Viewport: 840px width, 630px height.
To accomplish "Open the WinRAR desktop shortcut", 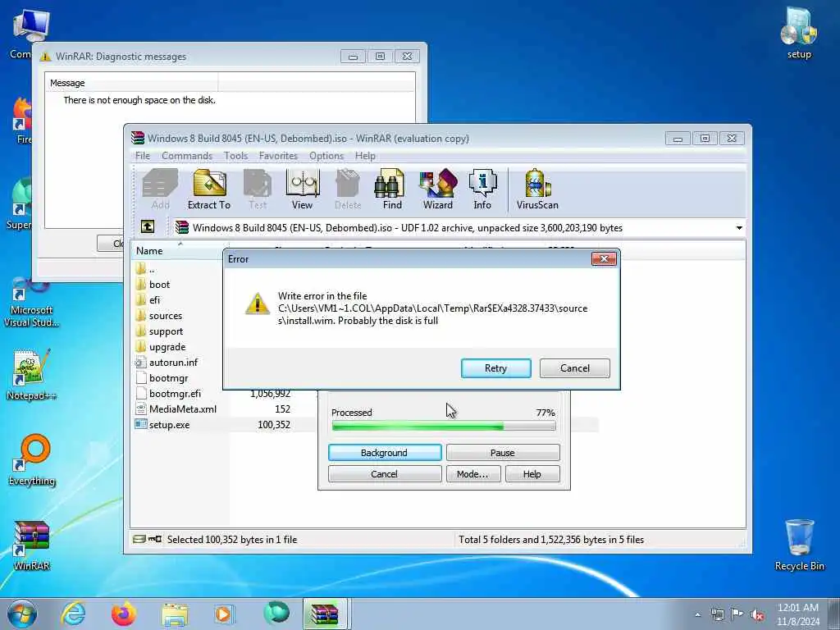I will coord(32,545).
